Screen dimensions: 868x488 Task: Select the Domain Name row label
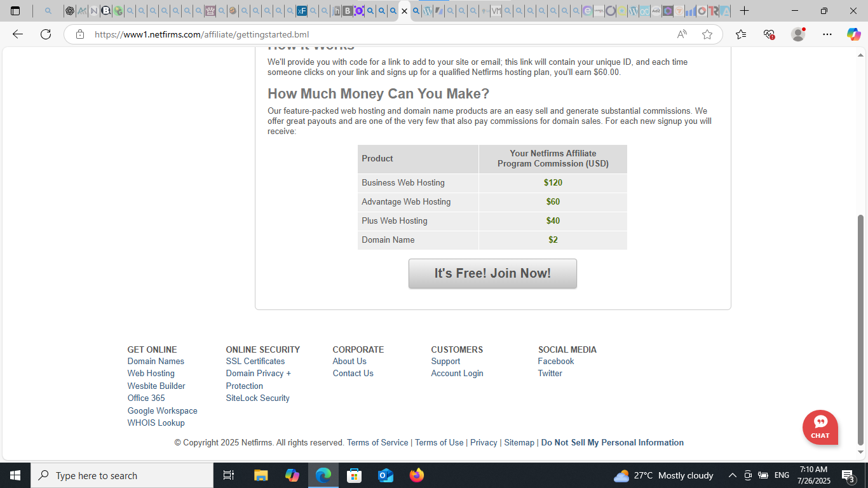[388, 240]
